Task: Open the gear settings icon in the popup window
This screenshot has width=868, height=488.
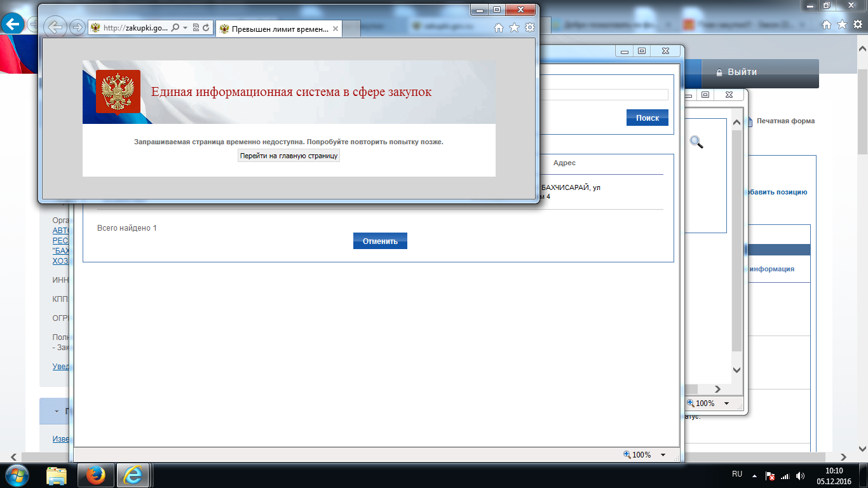Action: pyautogui.click(x=529, y=27)
